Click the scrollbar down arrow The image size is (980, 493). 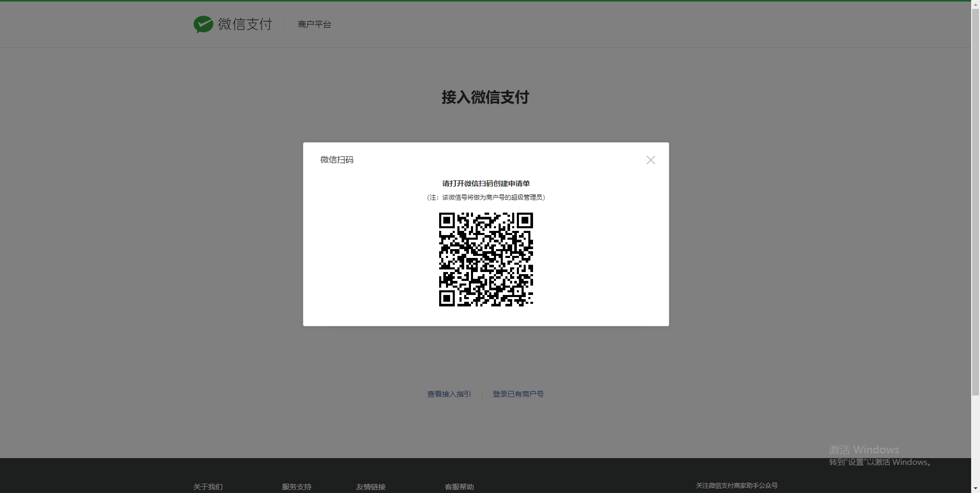(975, 489)
